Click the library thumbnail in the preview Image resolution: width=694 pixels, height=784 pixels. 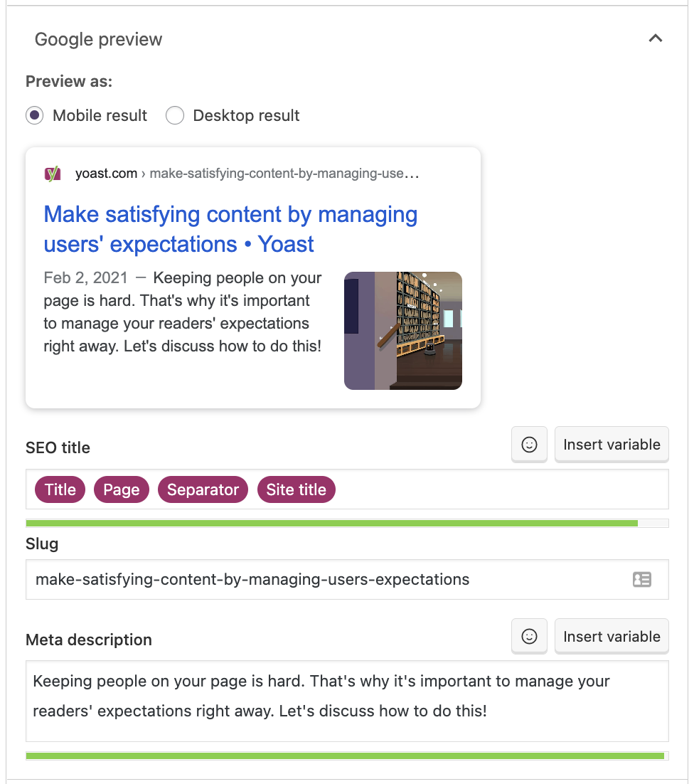pyautogui.click(x=402, y=331)
